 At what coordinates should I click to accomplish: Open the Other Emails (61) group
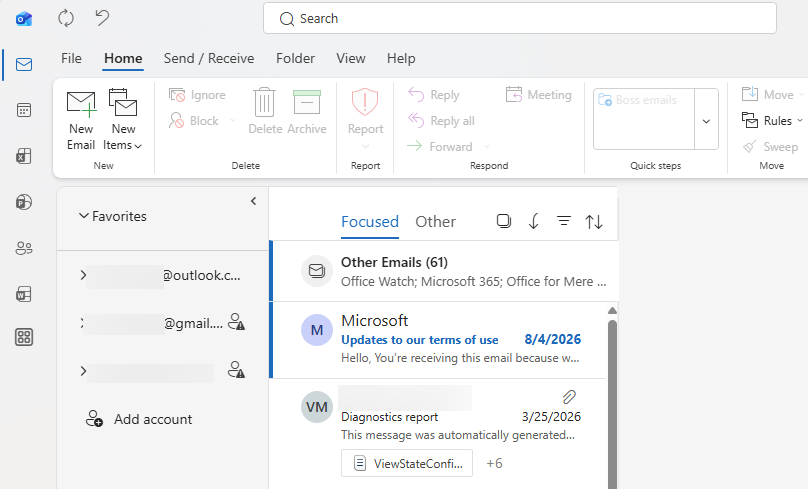(444, 271)
